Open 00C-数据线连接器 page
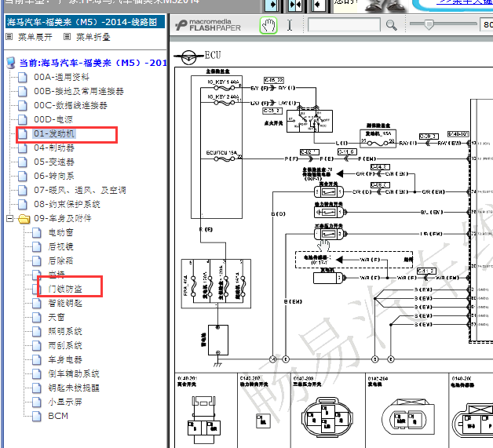The image size is (493, 448). [x=71, y=105]
